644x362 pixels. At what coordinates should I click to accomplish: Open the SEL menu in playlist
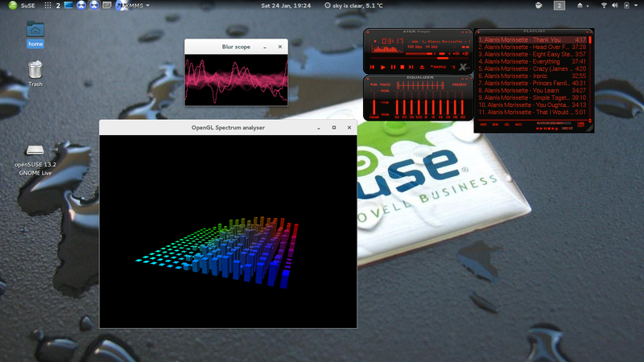pos(507,125)
